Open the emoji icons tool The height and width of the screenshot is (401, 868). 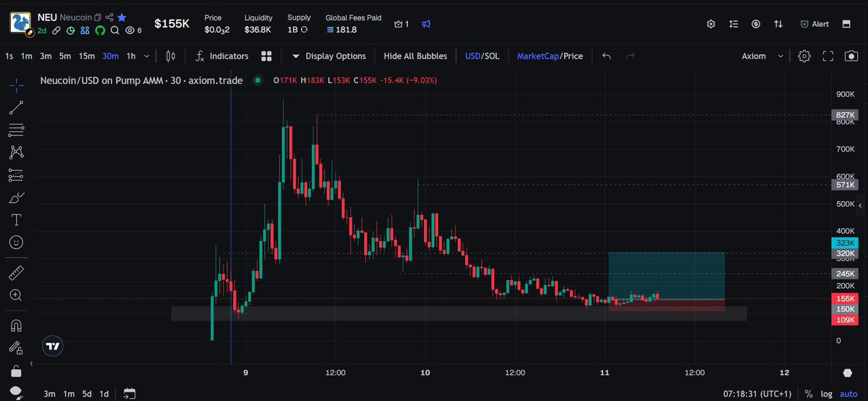tap(17, 242)
